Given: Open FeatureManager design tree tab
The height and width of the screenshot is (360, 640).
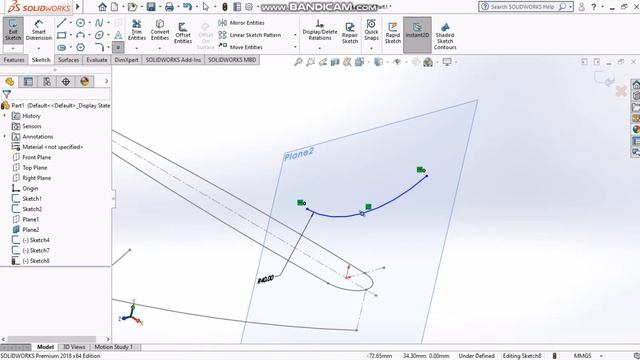Looking at the screenshot, I should tap(9, 82).
